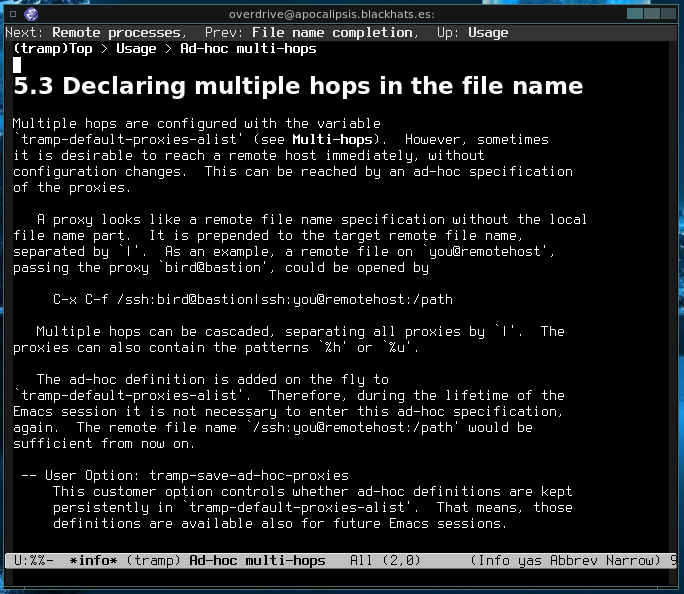Go up to the 'Usage' node in header
684x594 pixels.
pyautogui.click(x=488, y=33)
